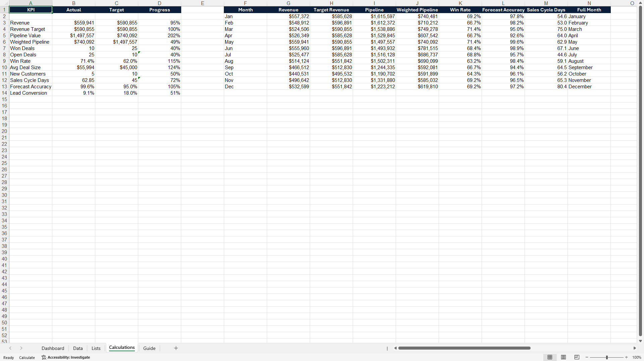This screenshot has height=361, width=644.
Task: Click the Revenue actual value $559,941
Action: click(73, 23)
